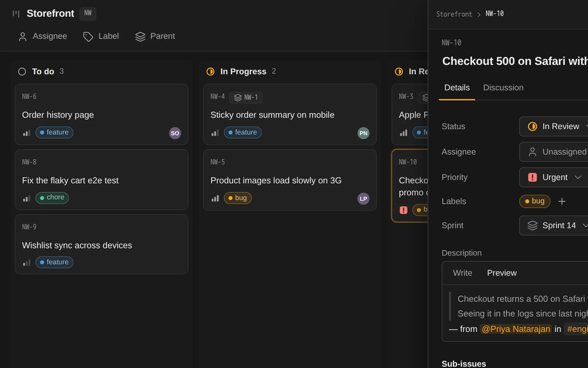Viewport: 588px width, 368px height.
Task: Click the sidebar toggle icon beside Storefront
Action: coord(16,14)
